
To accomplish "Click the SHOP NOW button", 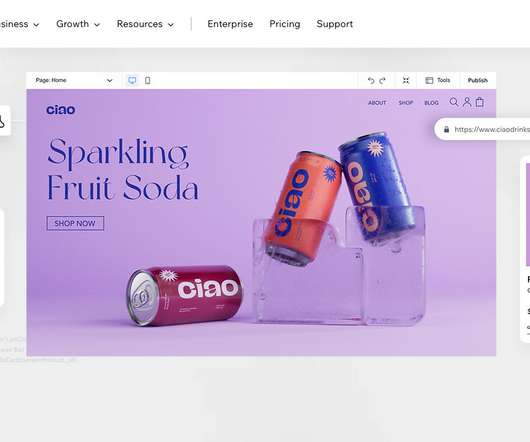I will pos(75,223).
